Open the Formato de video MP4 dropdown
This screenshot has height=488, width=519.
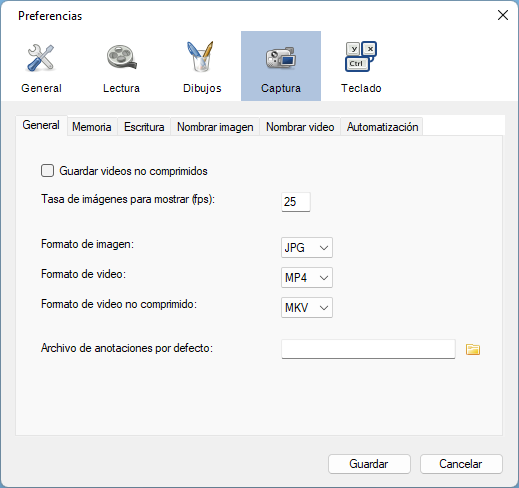(307, 277)
